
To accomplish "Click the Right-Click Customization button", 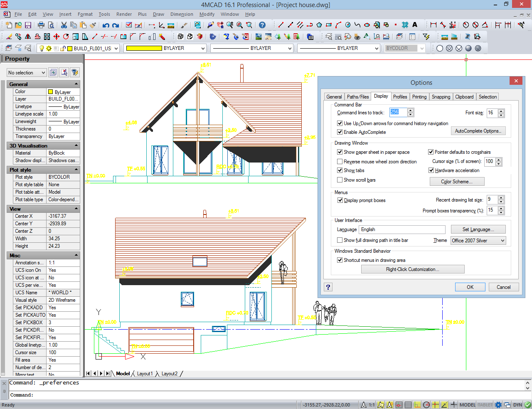I will tap(413, 269).
